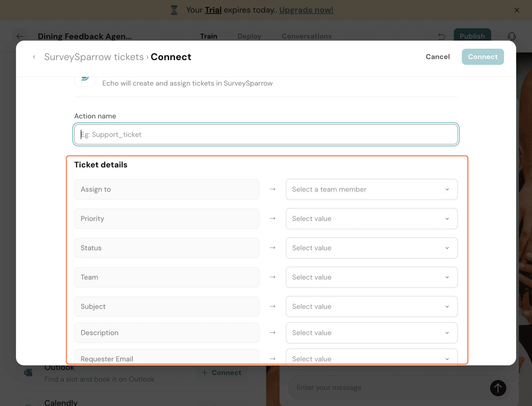The width and height of the screenshot is (532, 406).
Task: Focus the Action name input field
Action: (x=266, y=134)
